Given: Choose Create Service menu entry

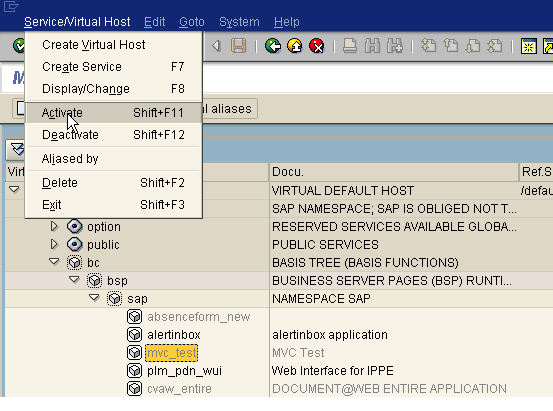Looking at the screenshot, I should (x=113, y=67).
